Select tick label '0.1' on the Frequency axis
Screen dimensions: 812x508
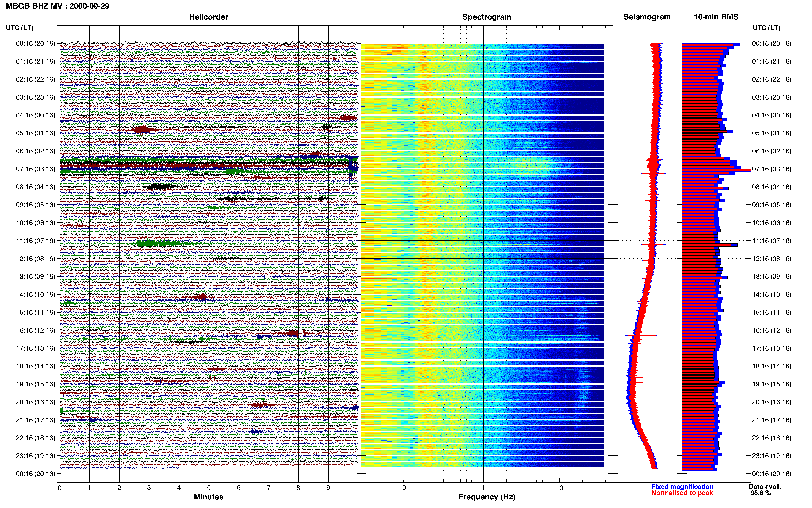click(x=407, y=488)
